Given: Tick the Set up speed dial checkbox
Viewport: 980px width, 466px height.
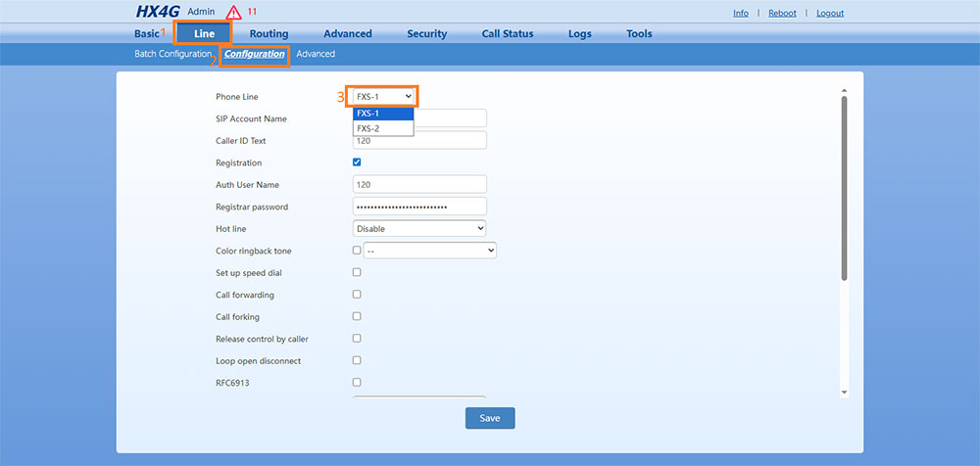Looking at the screenshot, I should (357, 272).
